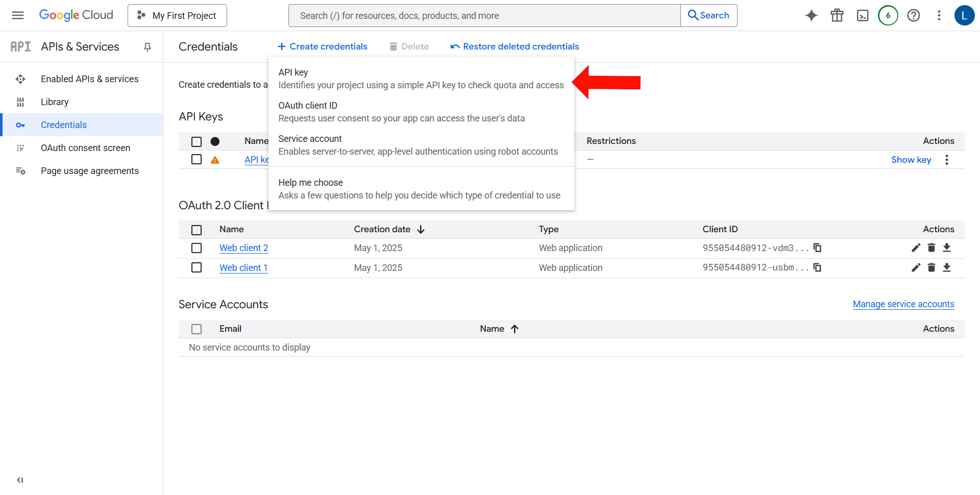Open the main navigation hamburger menu
The image size is (980, 495).
(x=18, y=15)
